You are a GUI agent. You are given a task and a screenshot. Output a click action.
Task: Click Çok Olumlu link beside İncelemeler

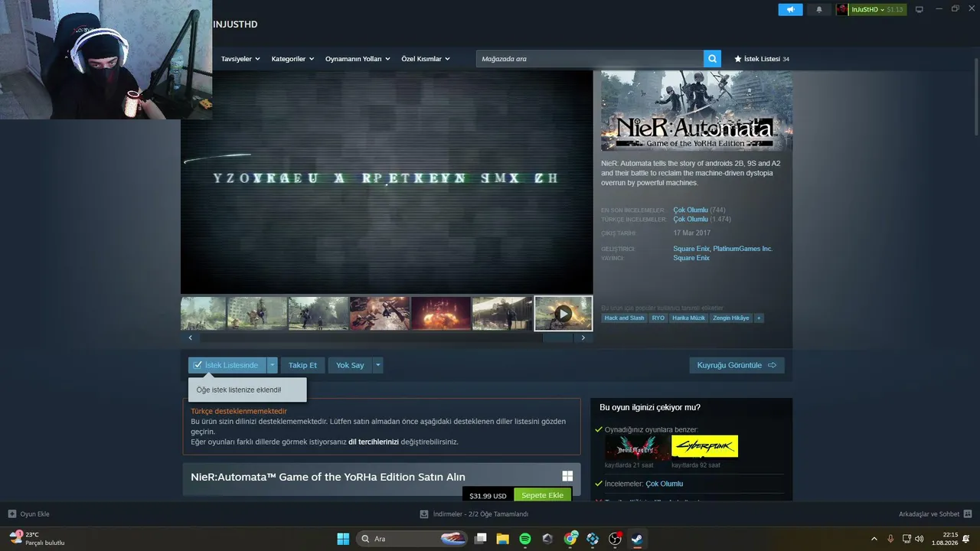click(664, 484)
